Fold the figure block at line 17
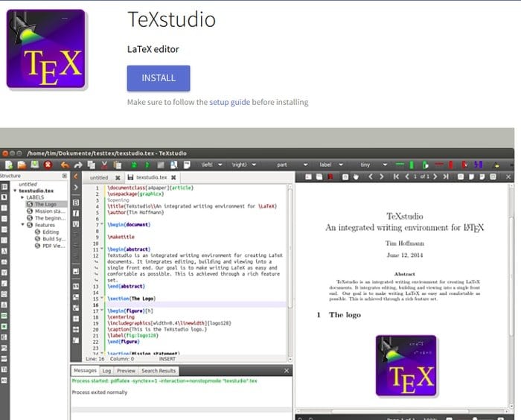The height and width of the screenshot is (420, 521). click(102, 311)
